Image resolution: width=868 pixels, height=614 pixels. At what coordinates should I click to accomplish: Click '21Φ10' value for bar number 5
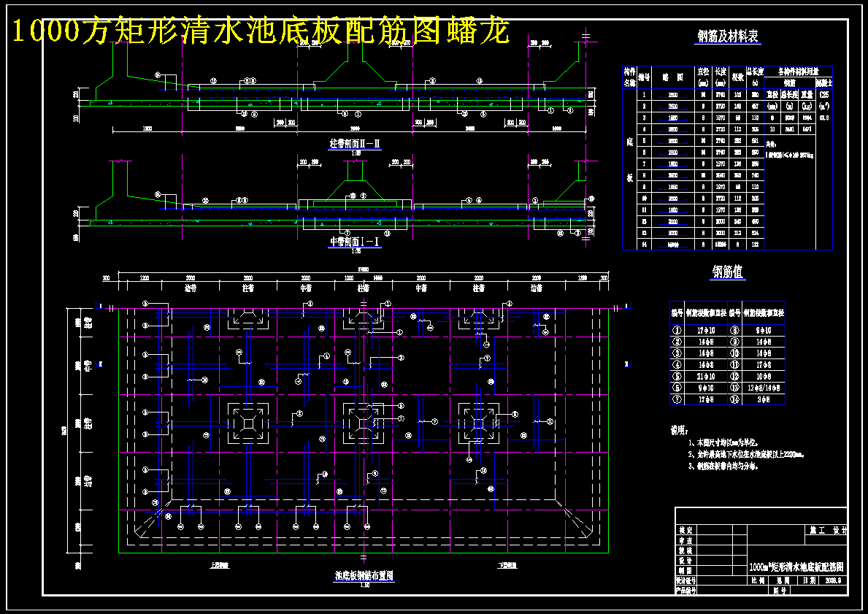(705, 377)
